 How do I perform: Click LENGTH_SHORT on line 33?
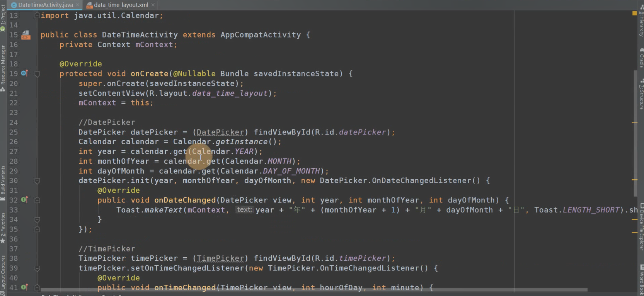(x=591, y=210)
